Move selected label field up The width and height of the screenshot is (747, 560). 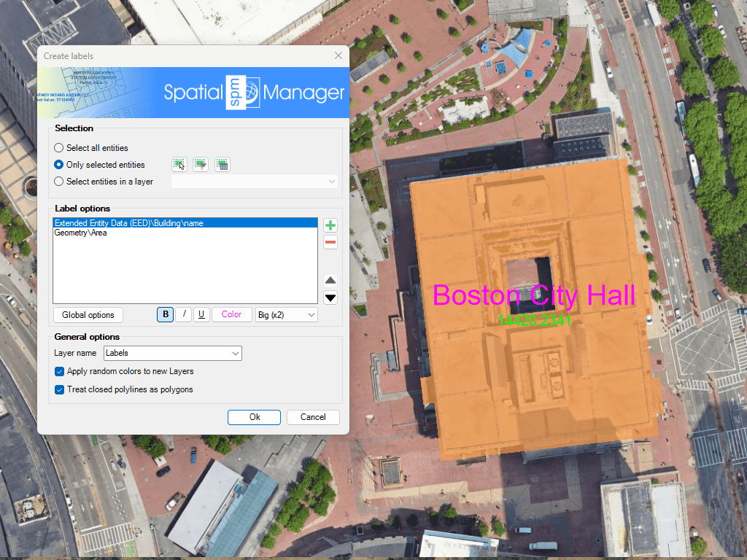tap(330, 280)
